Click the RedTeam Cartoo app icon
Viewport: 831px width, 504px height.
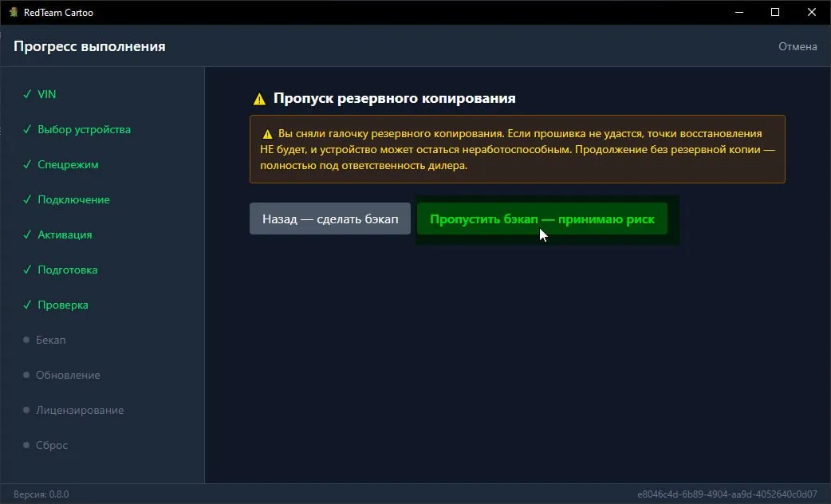click(x=14, y=12)
